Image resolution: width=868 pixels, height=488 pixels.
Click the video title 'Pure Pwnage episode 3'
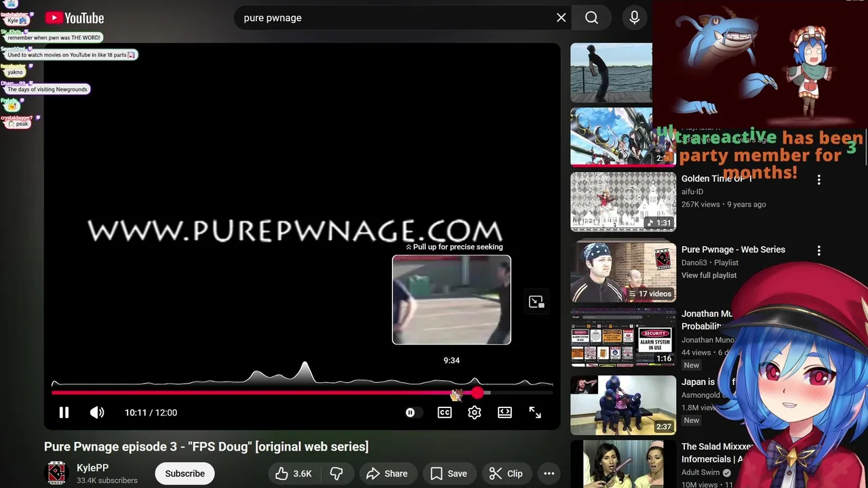[206, 447]
